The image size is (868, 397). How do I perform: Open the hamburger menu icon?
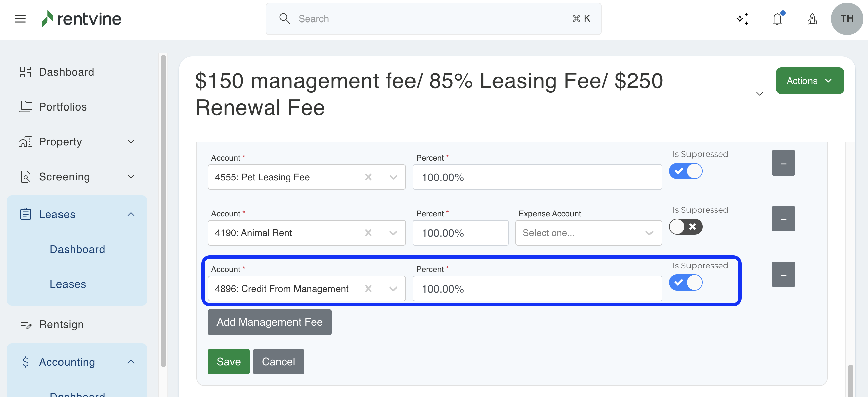point(20,19)
